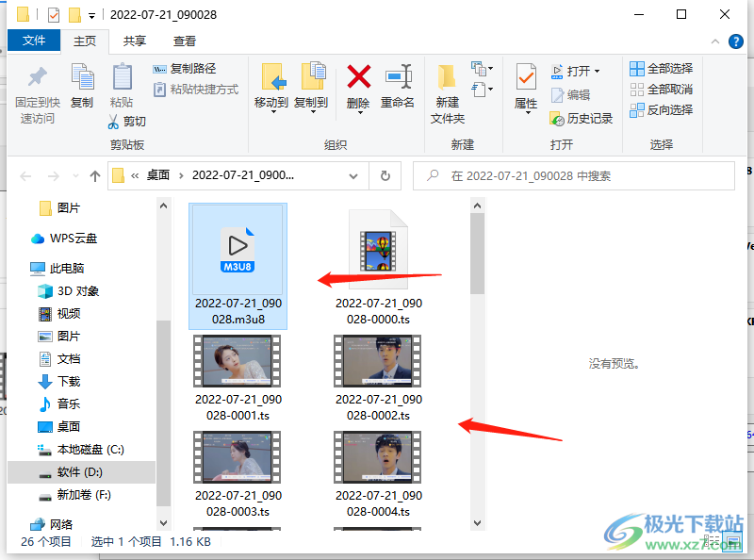Select WPS云盘 in the navigation pane

64,239
